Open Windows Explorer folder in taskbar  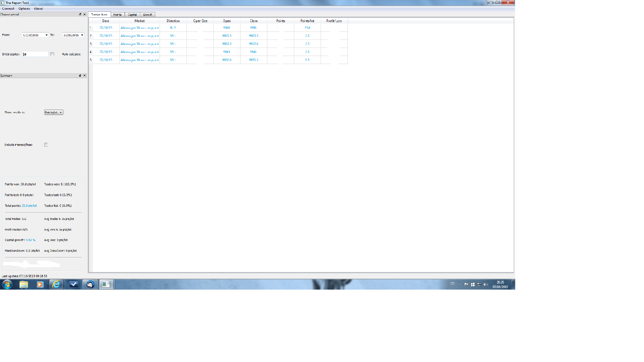[x=23, y=284]
